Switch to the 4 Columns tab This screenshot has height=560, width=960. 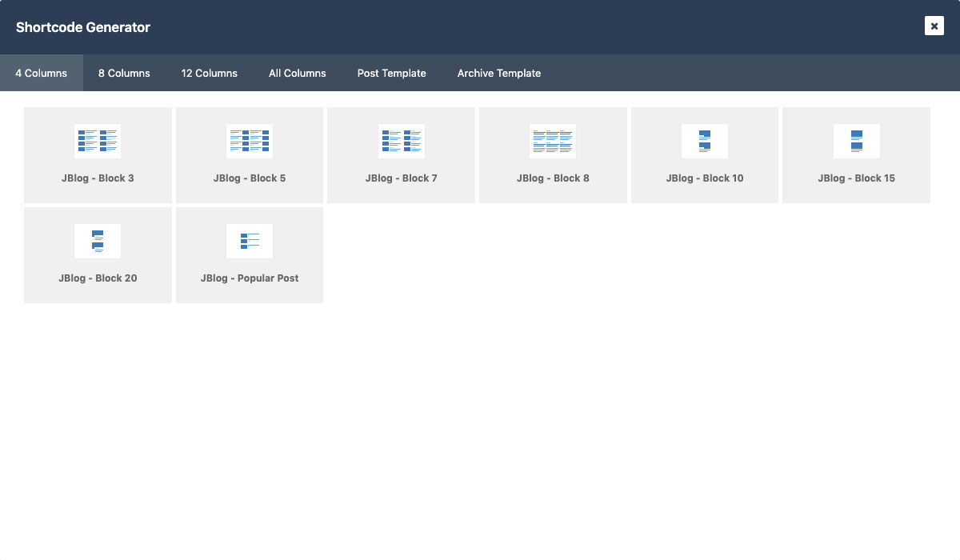pyautogui.click(x=42, y=73)
